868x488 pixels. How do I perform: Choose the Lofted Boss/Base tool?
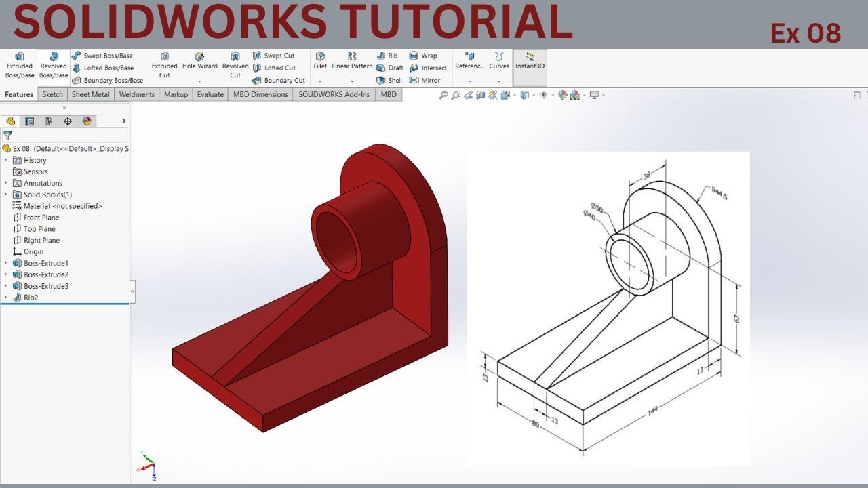tap(102, 68)
